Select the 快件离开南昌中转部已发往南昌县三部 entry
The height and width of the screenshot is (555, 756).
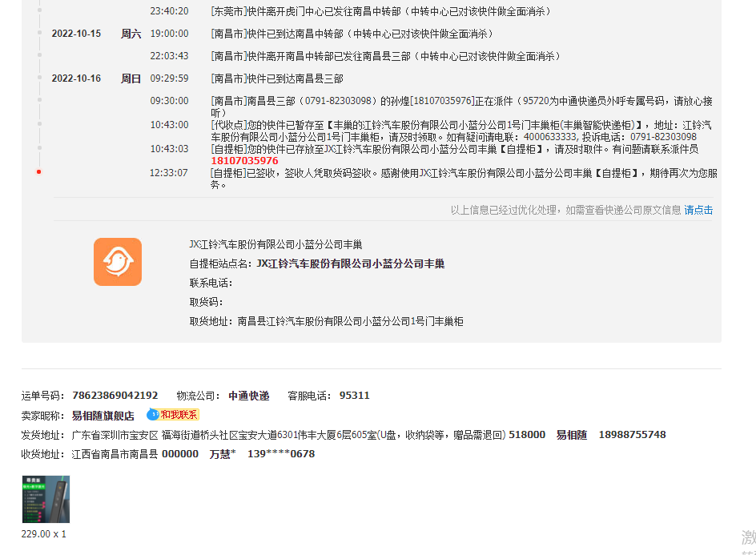[x=386, y=56]
